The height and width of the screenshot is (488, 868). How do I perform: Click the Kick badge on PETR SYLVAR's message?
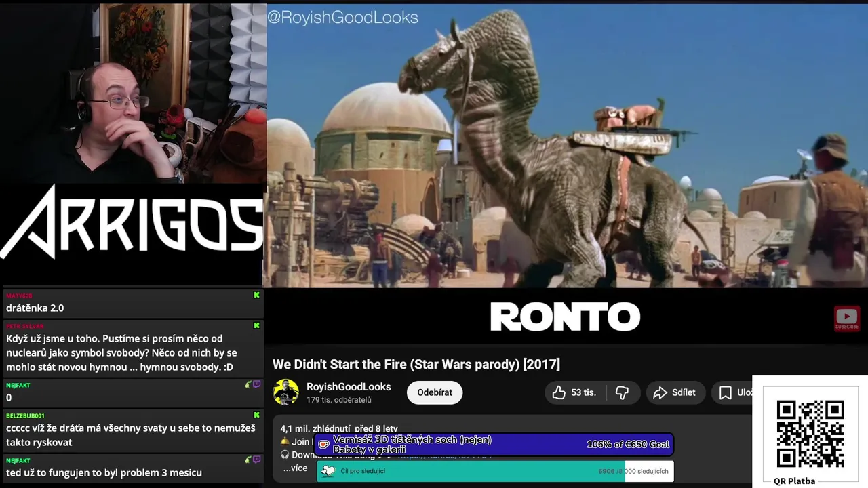click(x=256, y=325)
